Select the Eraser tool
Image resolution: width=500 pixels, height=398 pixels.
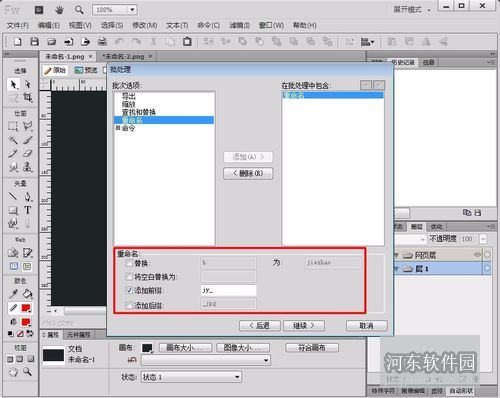coord(28,153)
